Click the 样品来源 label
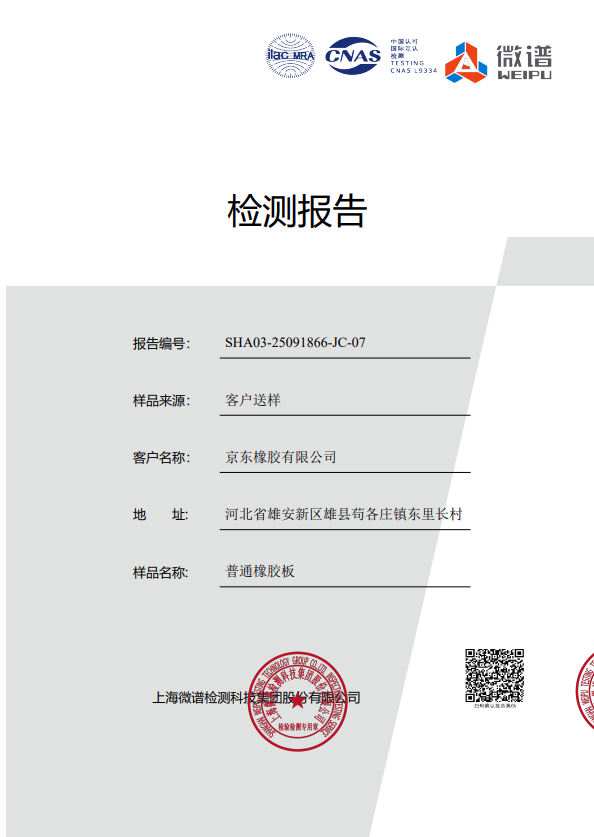594x837 pixels. [x=161, y=400]
